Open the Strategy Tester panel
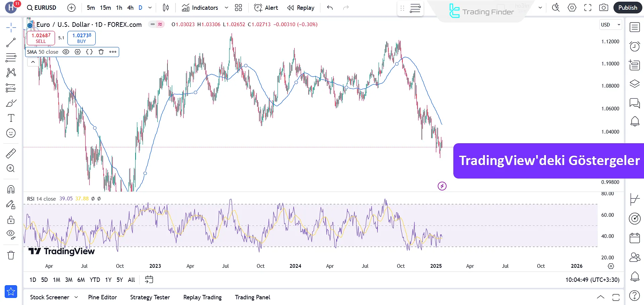This screenshot has height=305, width=644. point(150,297)
